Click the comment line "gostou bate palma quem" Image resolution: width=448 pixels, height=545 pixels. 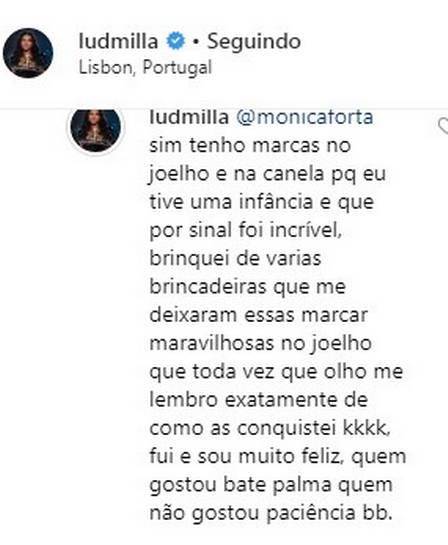pos(271,485)
